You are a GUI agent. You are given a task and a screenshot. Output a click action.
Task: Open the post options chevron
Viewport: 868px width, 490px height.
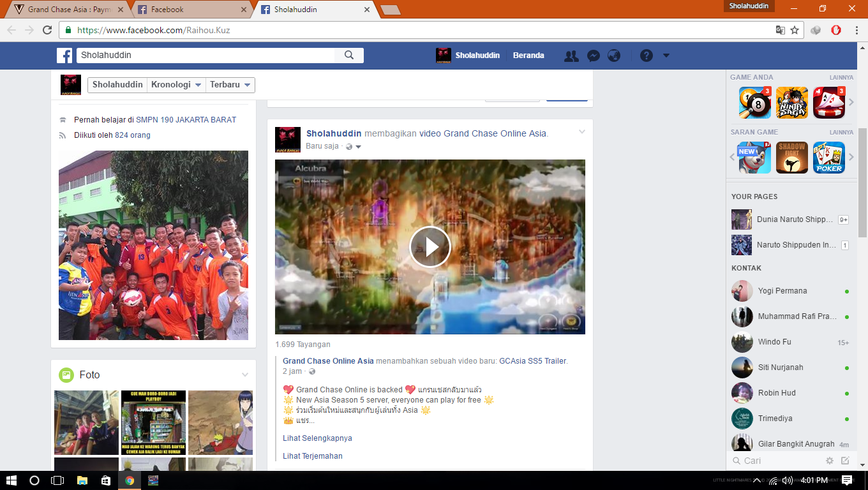(x=582, y=132)
